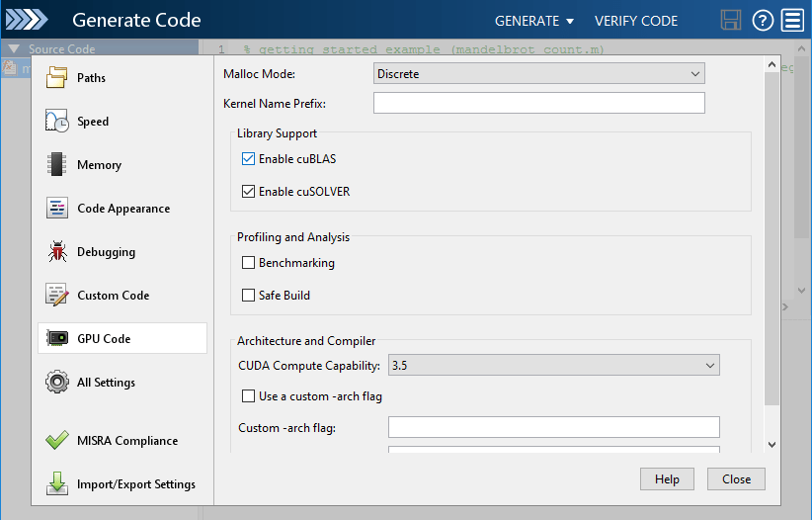812x520 pixels.
Task: Expand the CUDA Compute Capability dropdown
Action: [x=553, y=366]
